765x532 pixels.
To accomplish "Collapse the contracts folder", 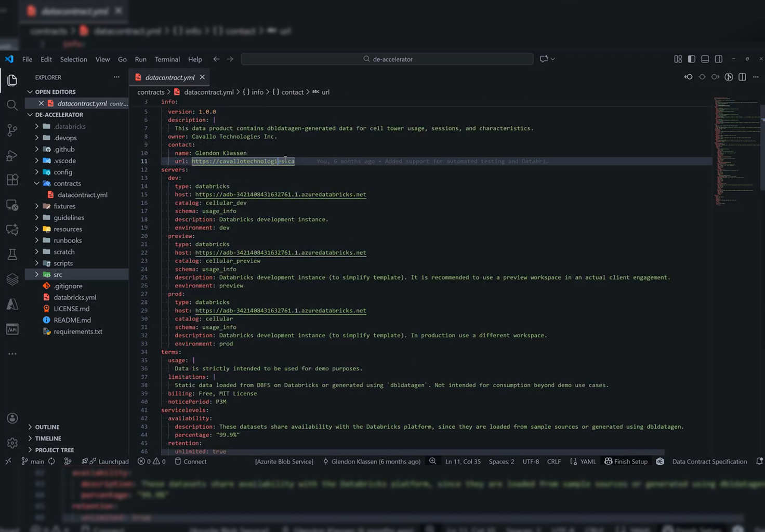I will pyautogui.click(x=67, y=183).
